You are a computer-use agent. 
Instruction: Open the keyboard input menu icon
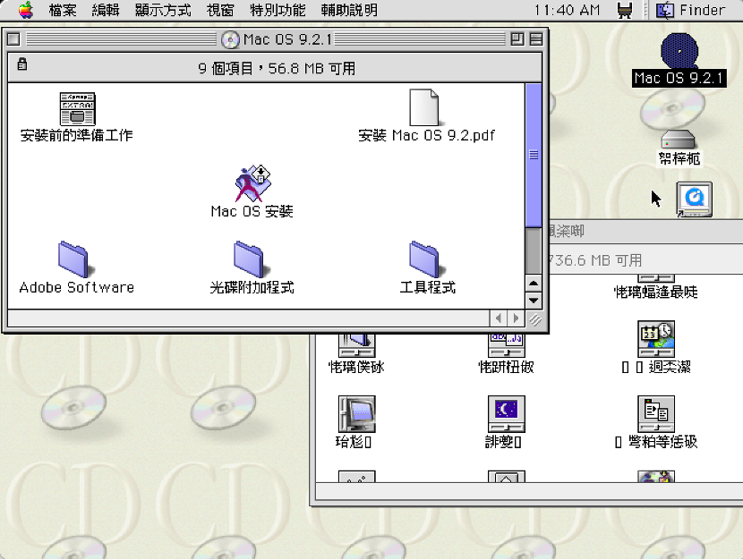coord(625,10)
